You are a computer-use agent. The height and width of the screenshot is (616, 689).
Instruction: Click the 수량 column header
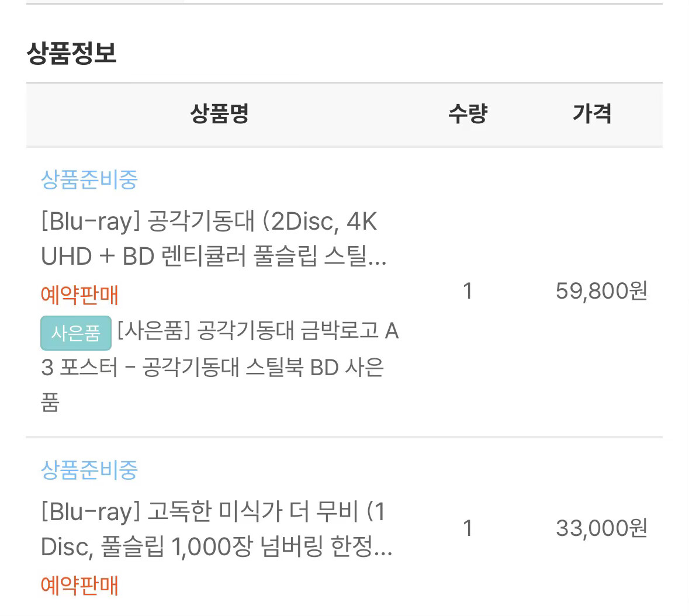pos(468,114)
